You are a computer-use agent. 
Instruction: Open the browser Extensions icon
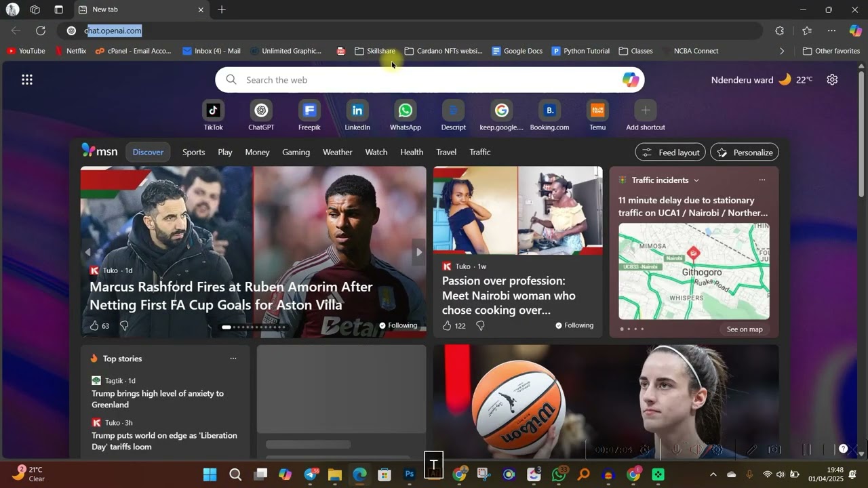779,30
